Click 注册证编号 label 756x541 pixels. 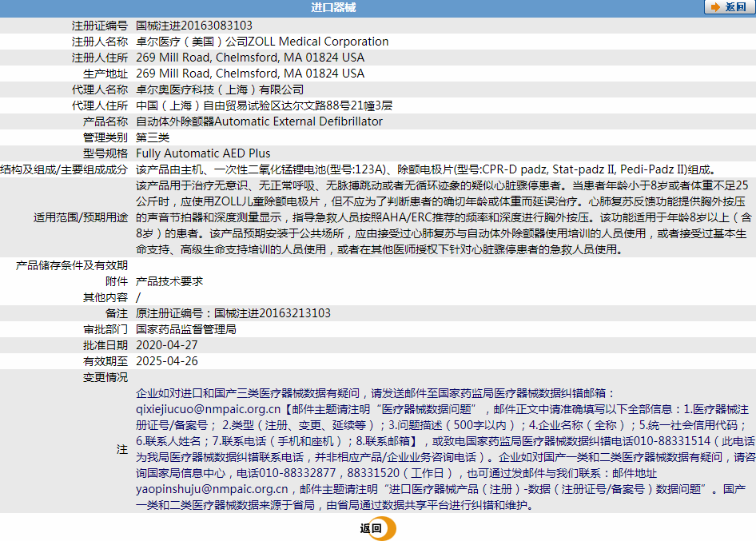point(100,26)
